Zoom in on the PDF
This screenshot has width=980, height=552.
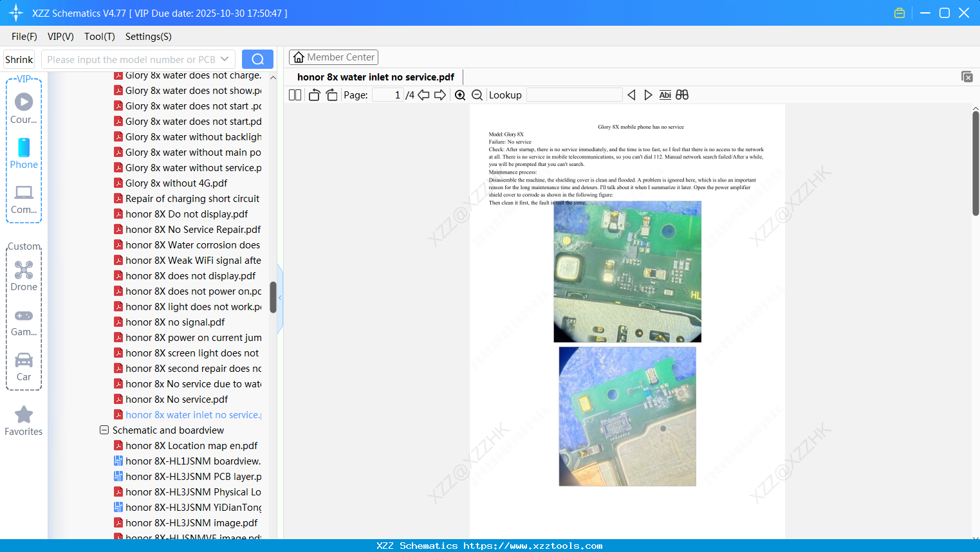[x=460, y=95]
